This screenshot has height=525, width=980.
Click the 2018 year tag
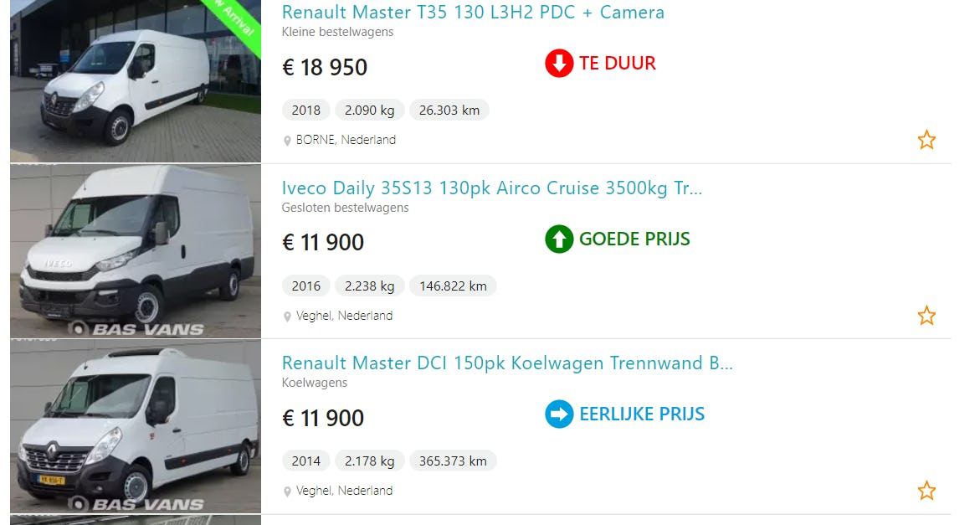(x=306, y=111)
